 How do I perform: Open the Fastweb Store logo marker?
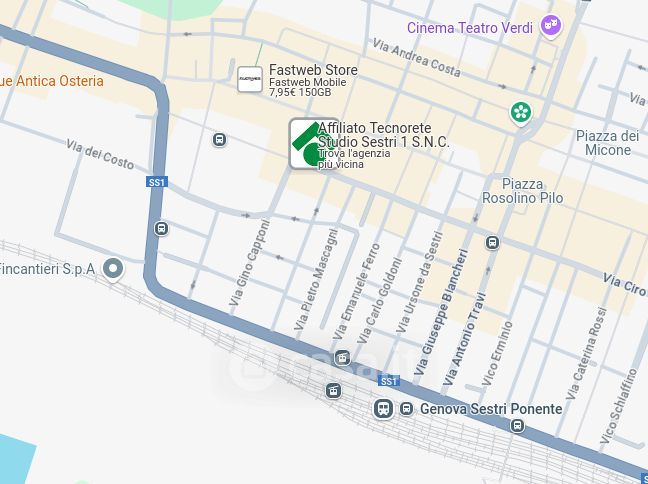pos(250,79)
